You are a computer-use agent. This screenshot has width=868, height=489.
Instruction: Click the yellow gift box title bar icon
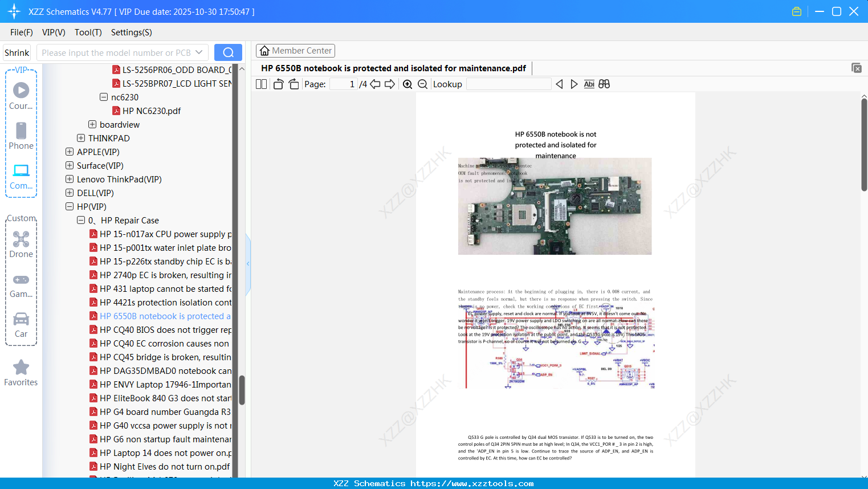797,11
